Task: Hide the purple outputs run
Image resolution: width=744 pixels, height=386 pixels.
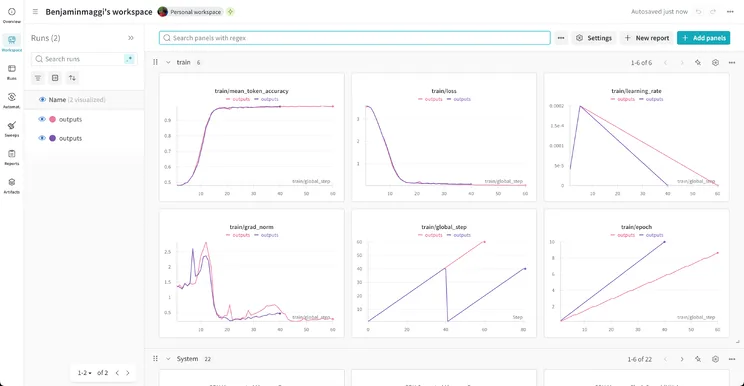Action: (x=42, y=138)
